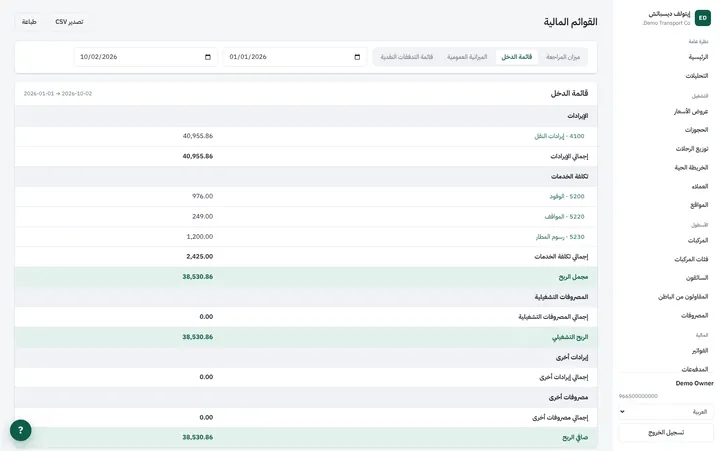The image size is (720, 451).
Task: Open الحجوزات sidebar item
Action: tap(697, 130)
